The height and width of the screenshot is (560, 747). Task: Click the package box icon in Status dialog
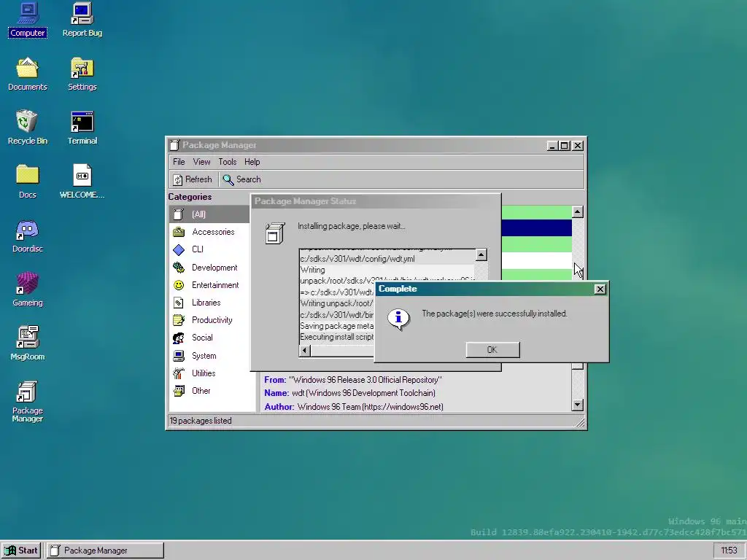[275, 233]
